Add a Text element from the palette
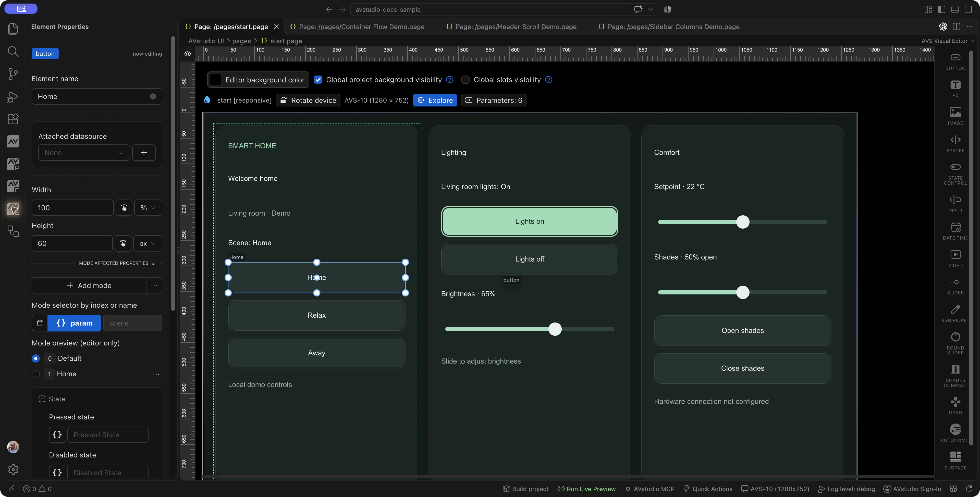Image resolution: width=980 pixels, height=497 pixels. coord(955,89)
